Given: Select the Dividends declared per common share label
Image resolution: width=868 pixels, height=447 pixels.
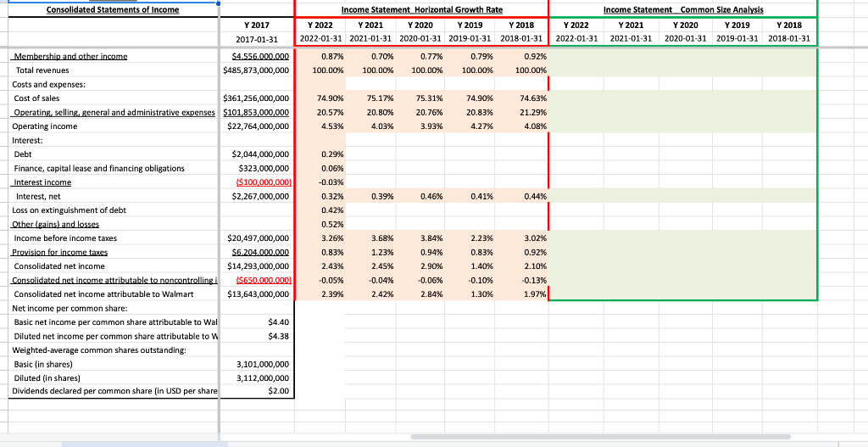Looking at the screenshot, I should [x=114, y=392].
